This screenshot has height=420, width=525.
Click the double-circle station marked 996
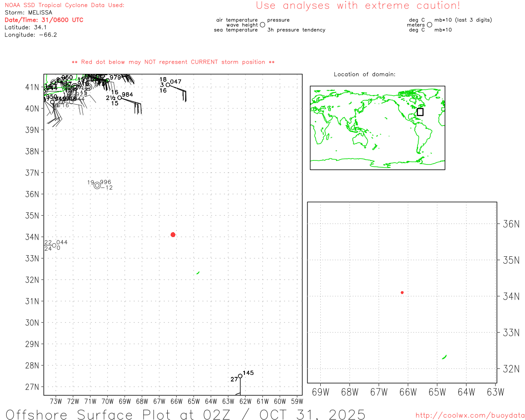(x=97, y=185)
